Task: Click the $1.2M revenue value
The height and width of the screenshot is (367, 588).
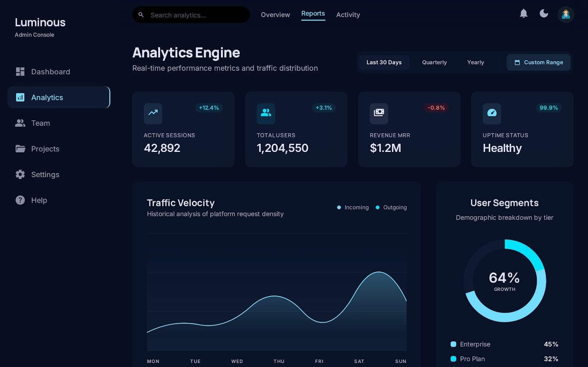Action: (x=385, y=148)
